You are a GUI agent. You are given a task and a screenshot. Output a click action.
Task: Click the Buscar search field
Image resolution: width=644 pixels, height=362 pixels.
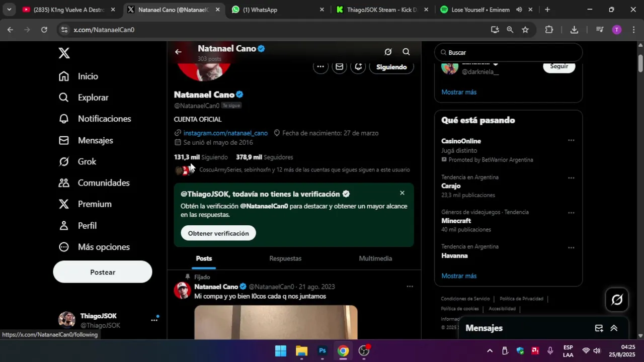point(508,52)
